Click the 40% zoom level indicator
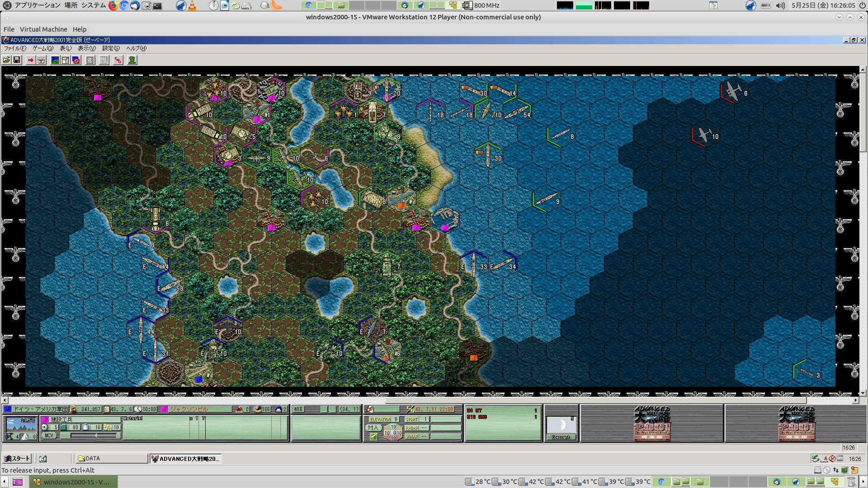 point(298,409)
